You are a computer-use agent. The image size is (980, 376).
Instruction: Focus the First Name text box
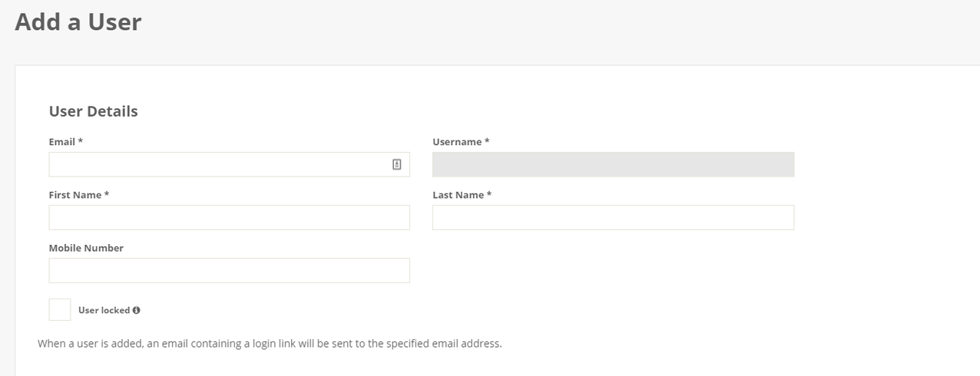[229, 217]
